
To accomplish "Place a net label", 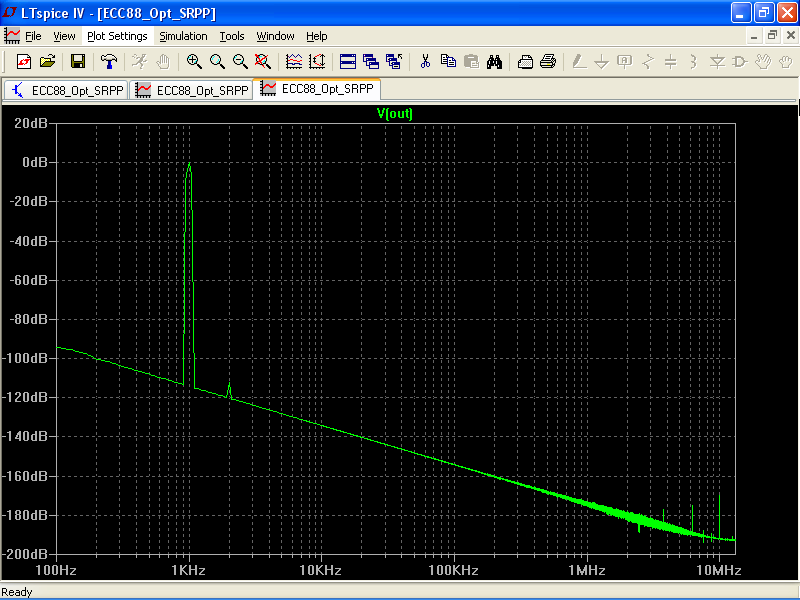I will pos(624,62).
